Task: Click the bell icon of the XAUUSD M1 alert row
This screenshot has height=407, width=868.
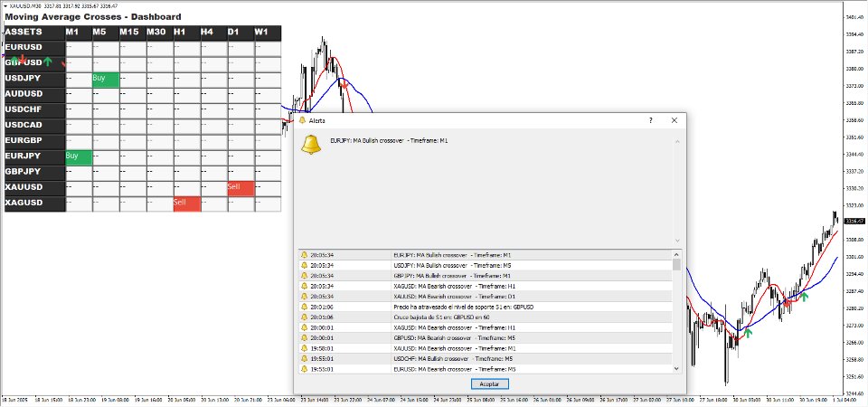Action: coord(304,348)
